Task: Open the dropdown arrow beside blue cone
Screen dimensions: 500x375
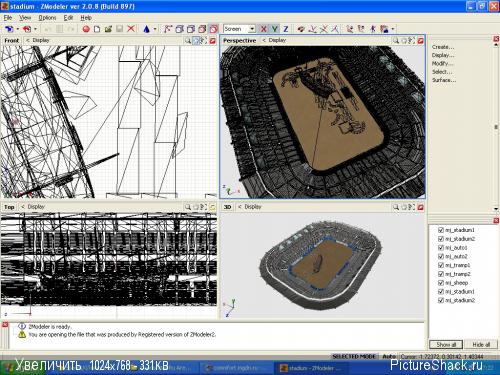Action: (155, 29)
